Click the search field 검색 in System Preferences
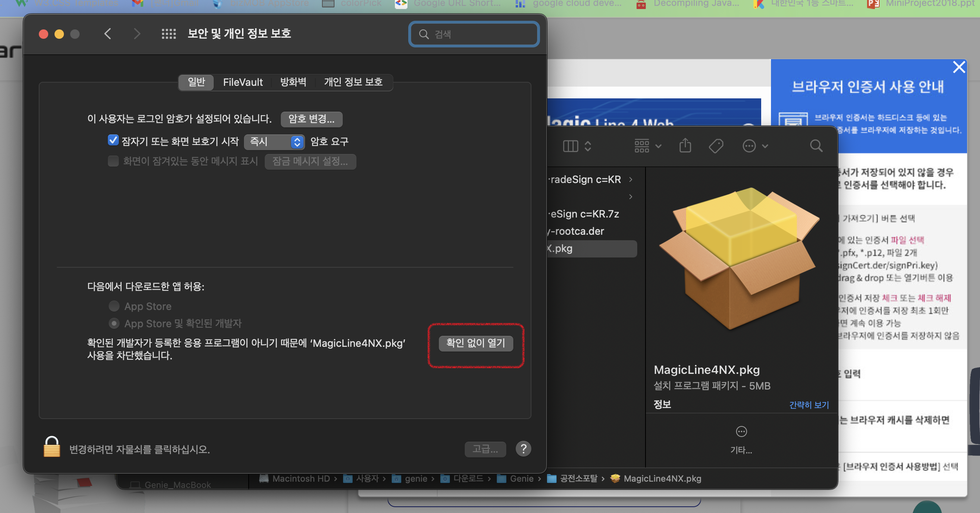The image size is (980, 513). point(474,34)
